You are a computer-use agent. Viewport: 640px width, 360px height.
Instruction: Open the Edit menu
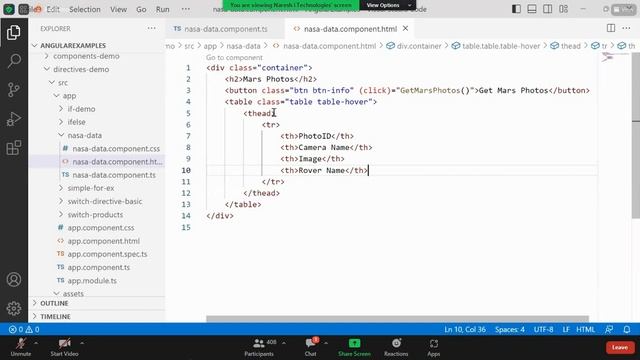coord(53,9)
